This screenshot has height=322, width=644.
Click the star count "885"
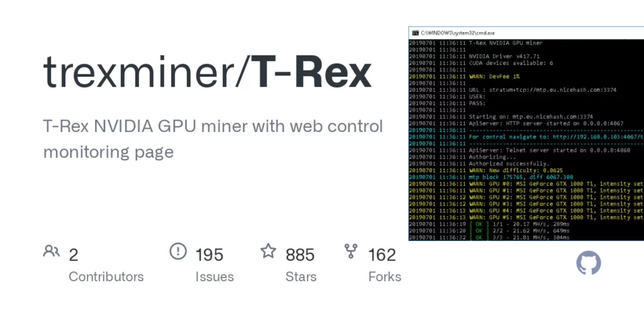click(x=300, y=255)
